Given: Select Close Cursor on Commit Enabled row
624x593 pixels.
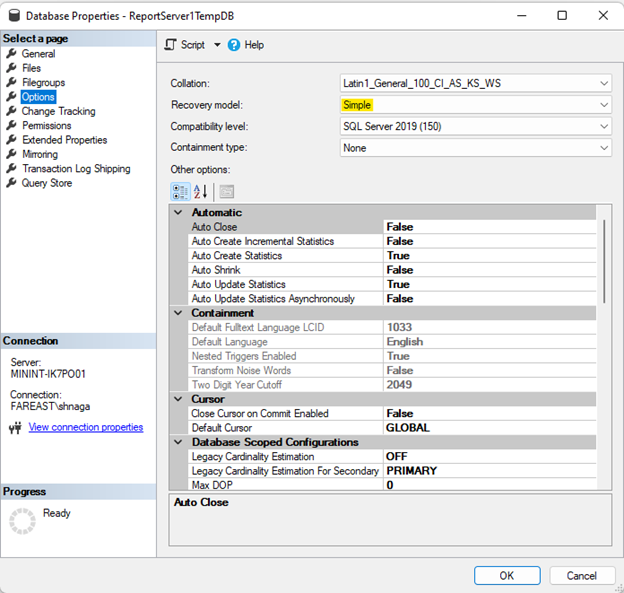Looking at the screenshot, I should (392, 413).
